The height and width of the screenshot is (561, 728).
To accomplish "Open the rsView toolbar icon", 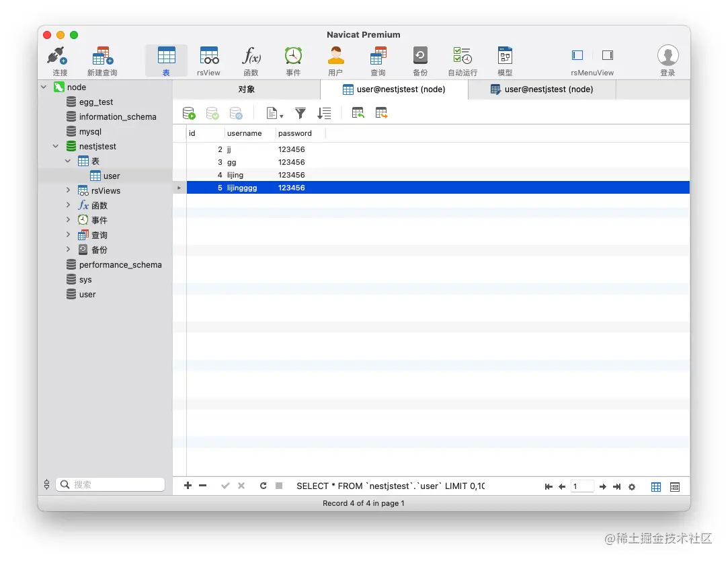I will click(x=208, y=61).
